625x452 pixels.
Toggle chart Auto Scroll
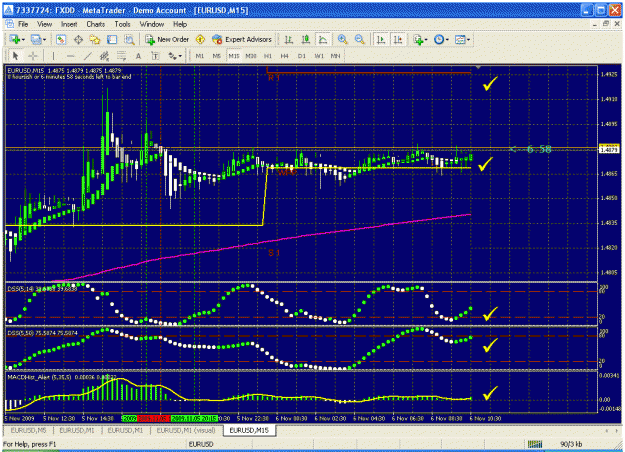coord(381,39)
